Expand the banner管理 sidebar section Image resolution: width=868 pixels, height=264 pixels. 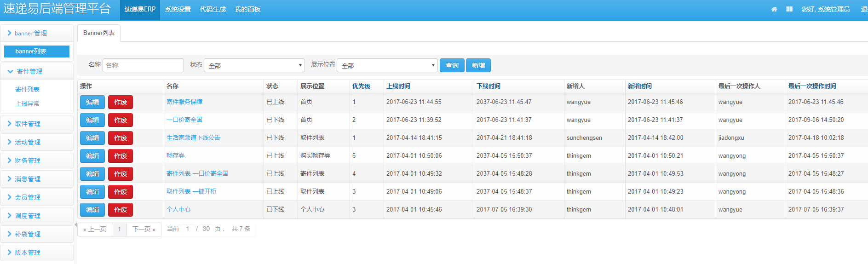coord(31,33)
